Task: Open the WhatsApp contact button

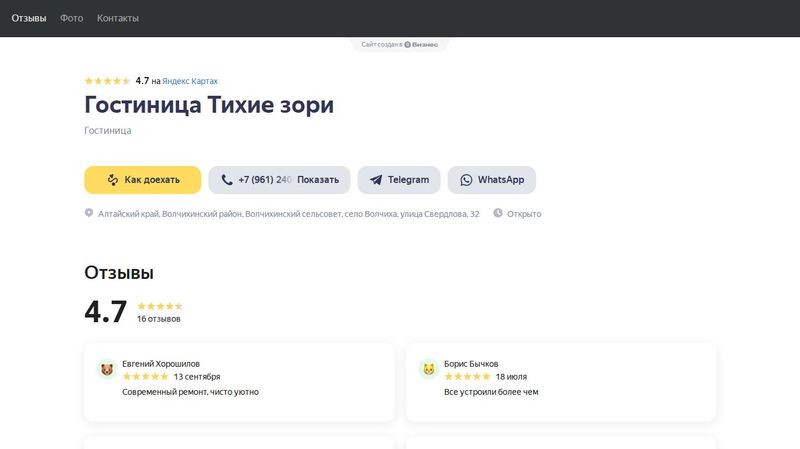Action: pyautogui.click(x=492, y=180)
